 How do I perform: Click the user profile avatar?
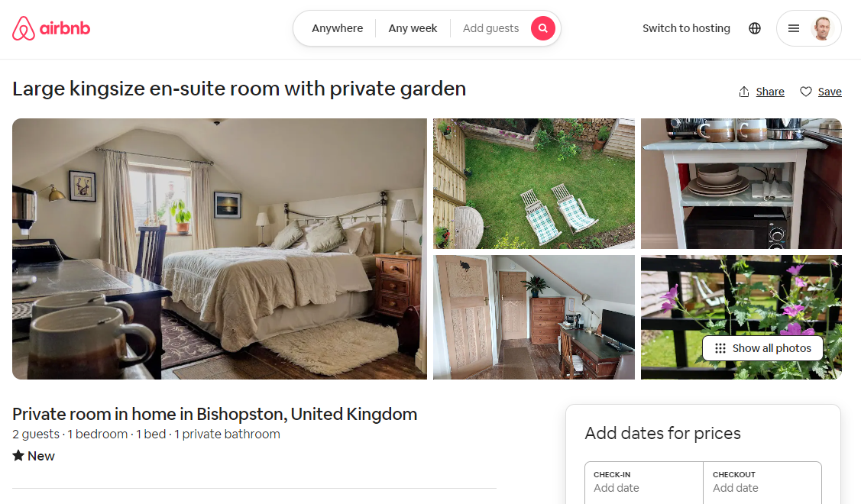[822, 28]
